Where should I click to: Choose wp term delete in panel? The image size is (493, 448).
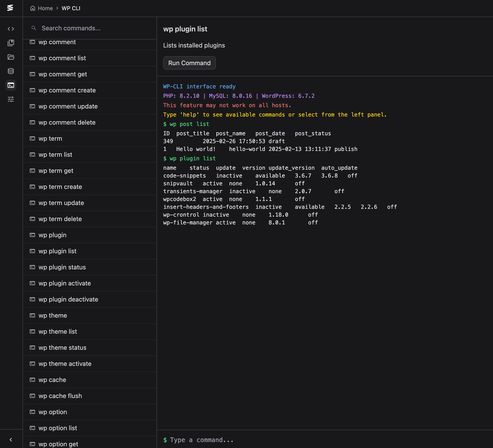tap(90, 219)
